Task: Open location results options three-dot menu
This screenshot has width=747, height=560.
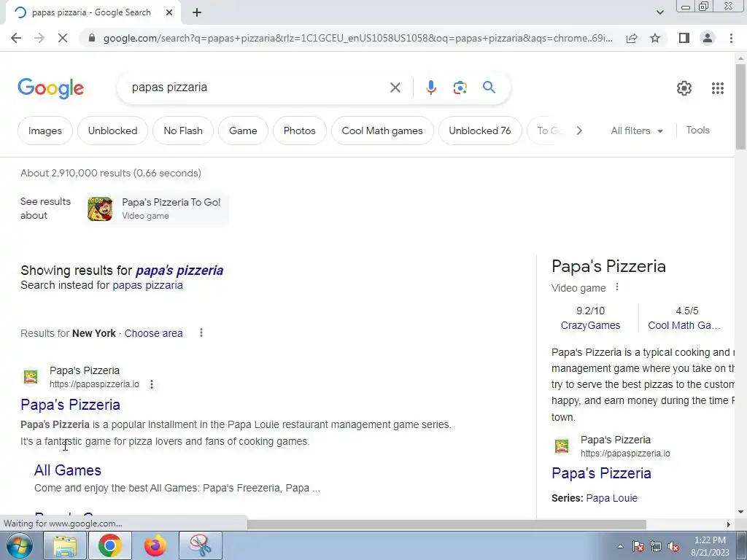Action: (201, 332)
